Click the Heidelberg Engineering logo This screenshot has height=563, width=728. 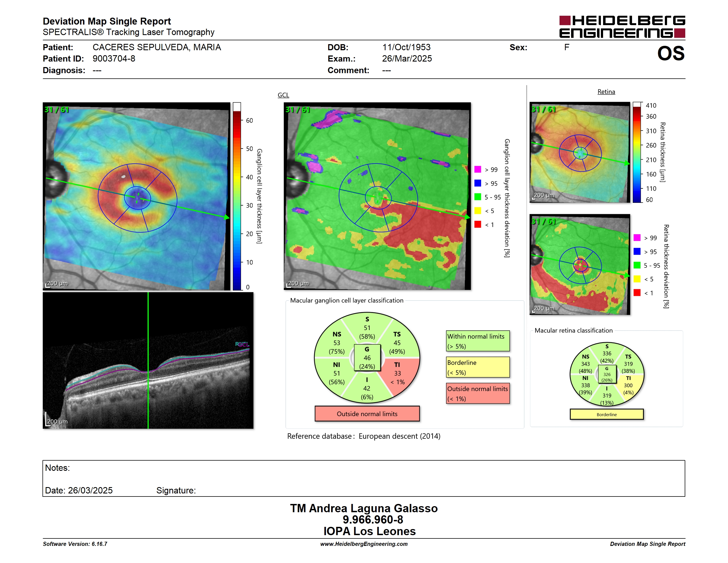[x=622, y=27]
